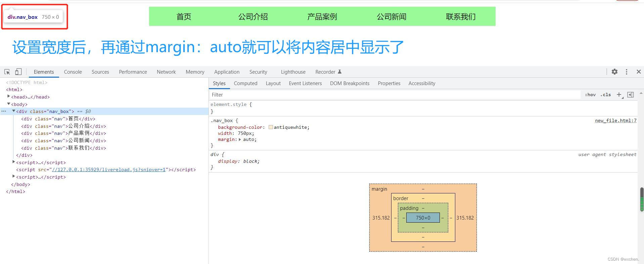The height and width of the screenshot is (264, 644).
Task: Open the DevTools three-dot customize menu
Action: [x=627, y=72]
